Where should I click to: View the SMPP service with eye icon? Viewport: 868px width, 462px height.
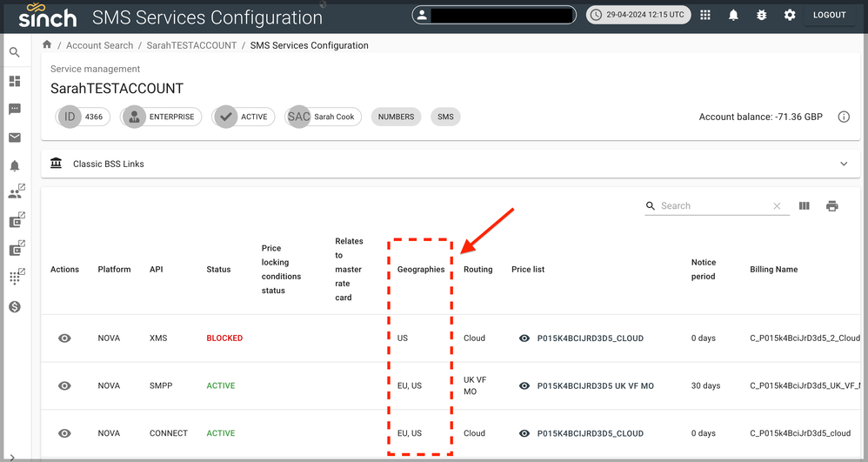click(64, 385)
